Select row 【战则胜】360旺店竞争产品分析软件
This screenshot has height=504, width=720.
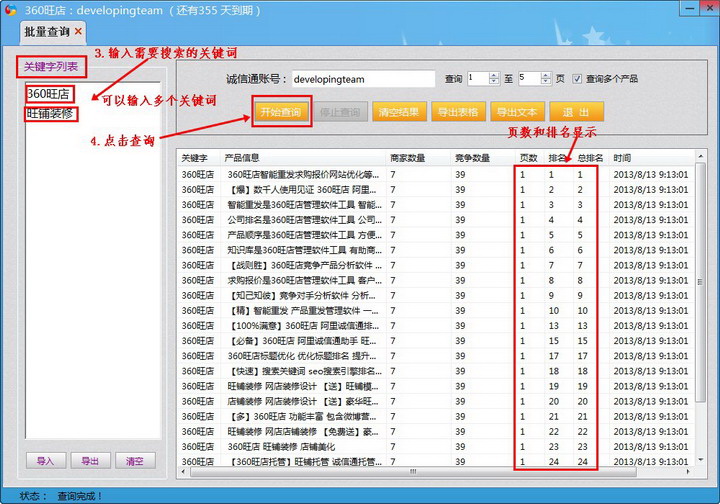436,266
